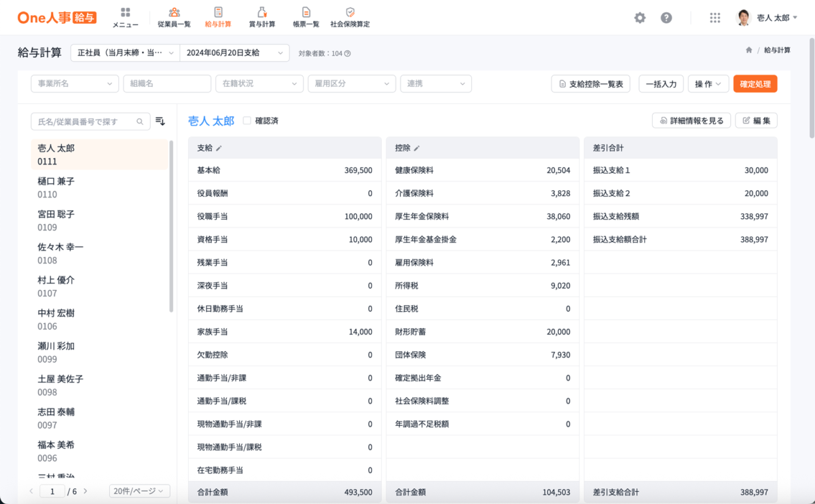
Task: Click the One人事 給与 logo
Action: 56,18
